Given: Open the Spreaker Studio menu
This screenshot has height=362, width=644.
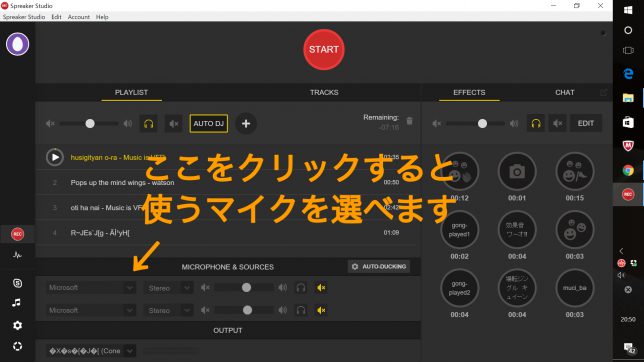Looking at the screenshot, I should (24, 17).
